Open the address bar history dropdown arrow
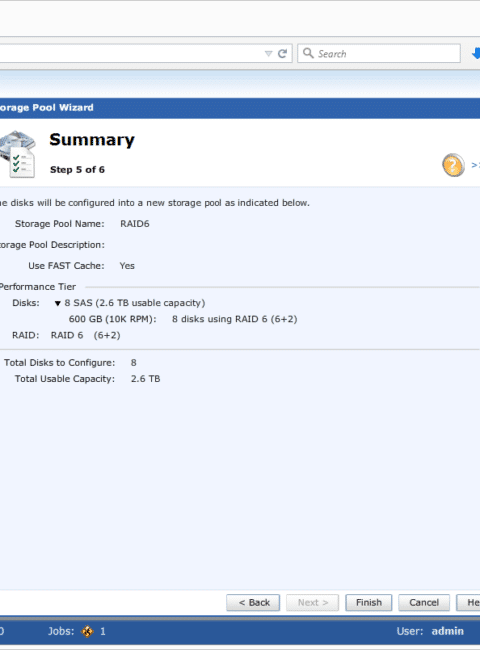The image size is (480, 650). pyautogui.click(x=268, y=53)
